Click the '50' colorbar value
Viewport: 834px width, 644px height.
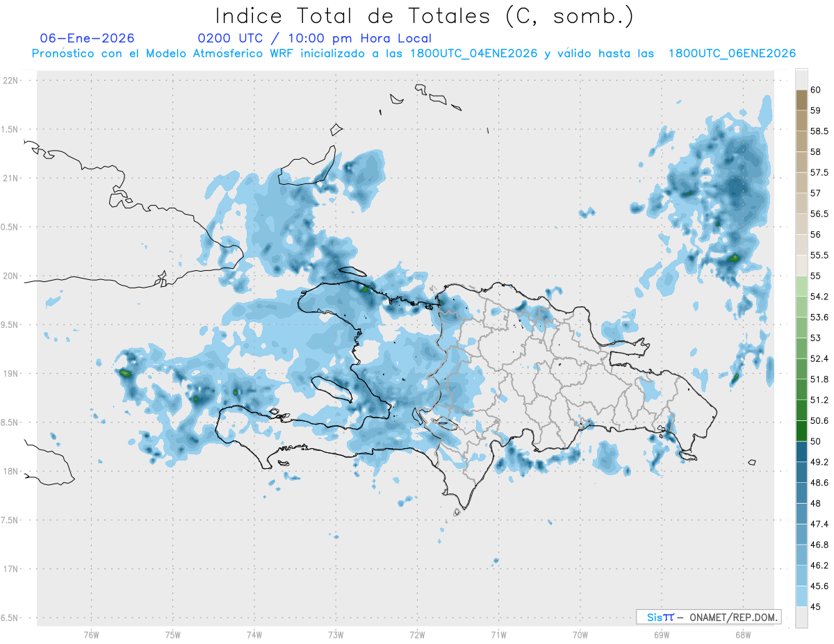pos(815,441)
